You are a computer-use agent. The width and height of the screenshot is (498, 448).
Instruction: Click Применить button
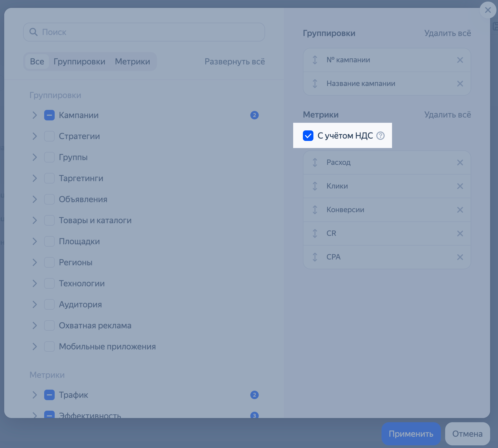click(411, 434)
